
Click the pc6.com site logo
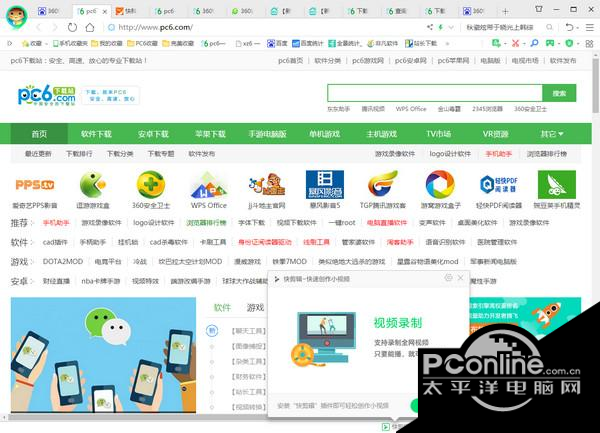point(47,94)
